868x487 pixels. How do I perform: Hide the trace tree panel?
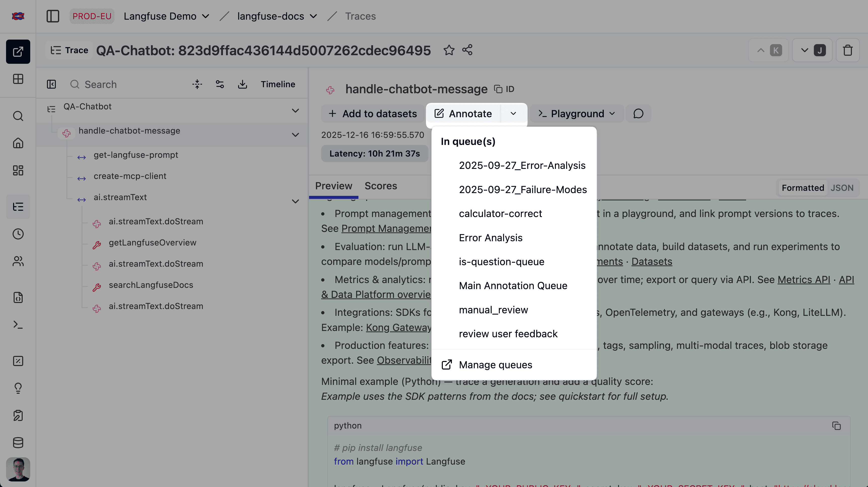click(51, 84)
